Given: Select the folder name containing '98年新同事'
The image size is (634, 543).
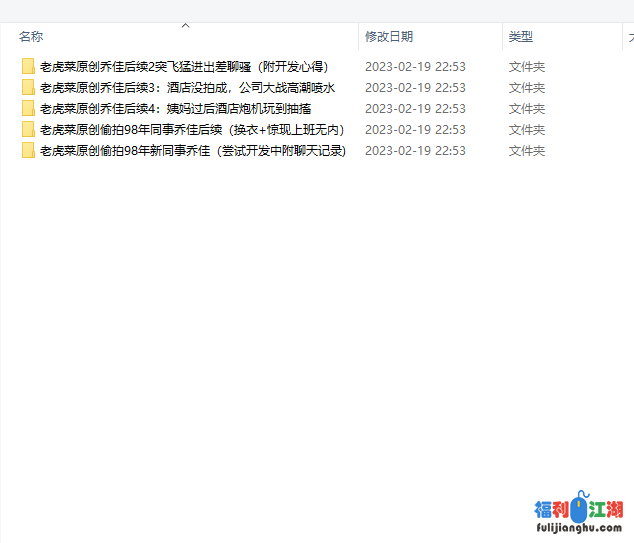Looking at the screenshot, I should point(192,151).
